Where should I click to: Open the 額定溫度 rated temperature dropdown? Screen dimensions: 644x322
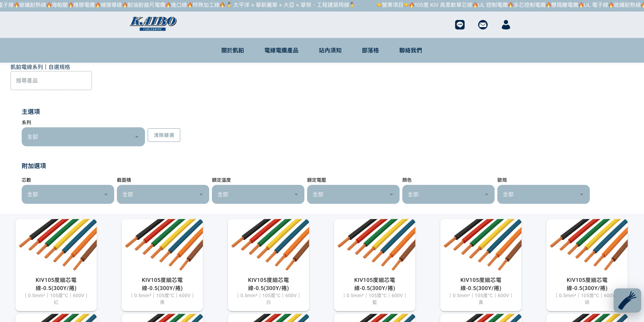click(258, 194)
